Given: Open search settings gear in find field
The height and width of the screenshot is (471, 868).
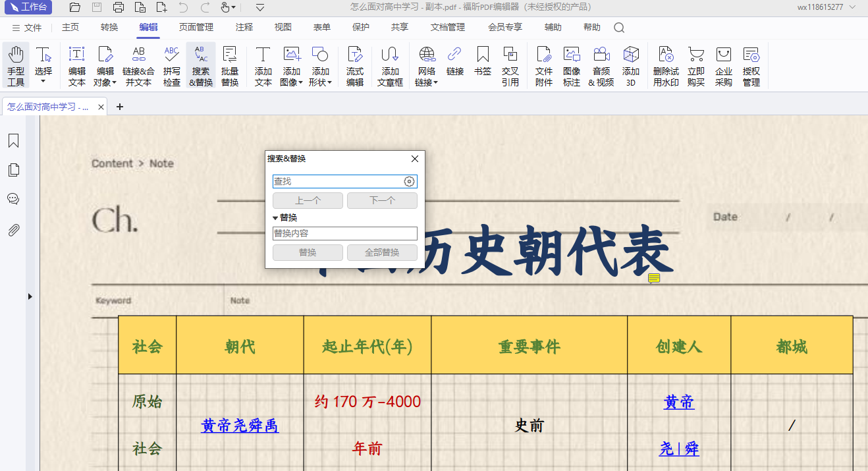Looking at the screenshot, I should [x=409, y=182].
